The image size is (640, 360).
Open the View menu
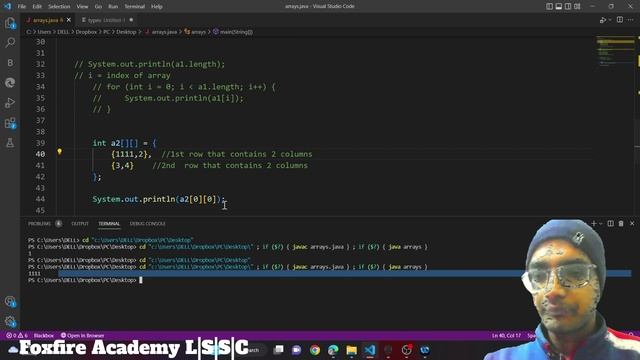[x=82, y=7]
